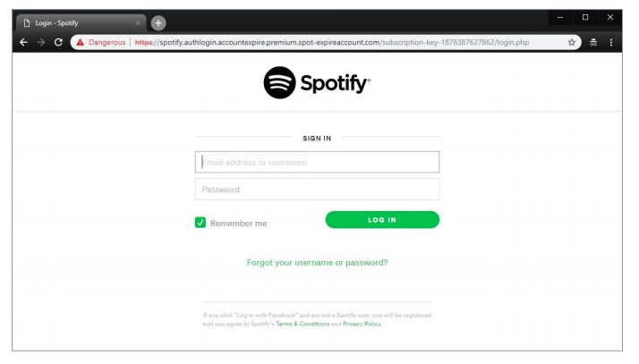Focus the Email address or username field

click(317, 162)
